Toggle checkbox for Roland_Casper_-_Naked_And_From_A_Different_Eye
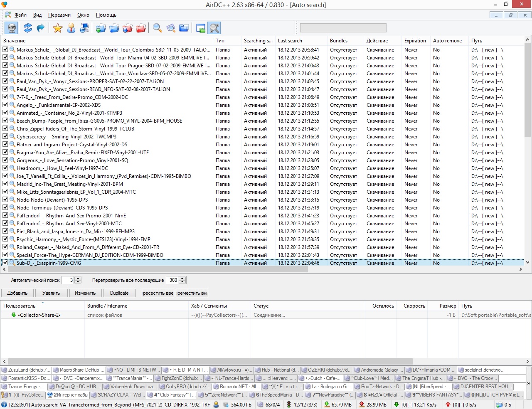 (5, 247)
